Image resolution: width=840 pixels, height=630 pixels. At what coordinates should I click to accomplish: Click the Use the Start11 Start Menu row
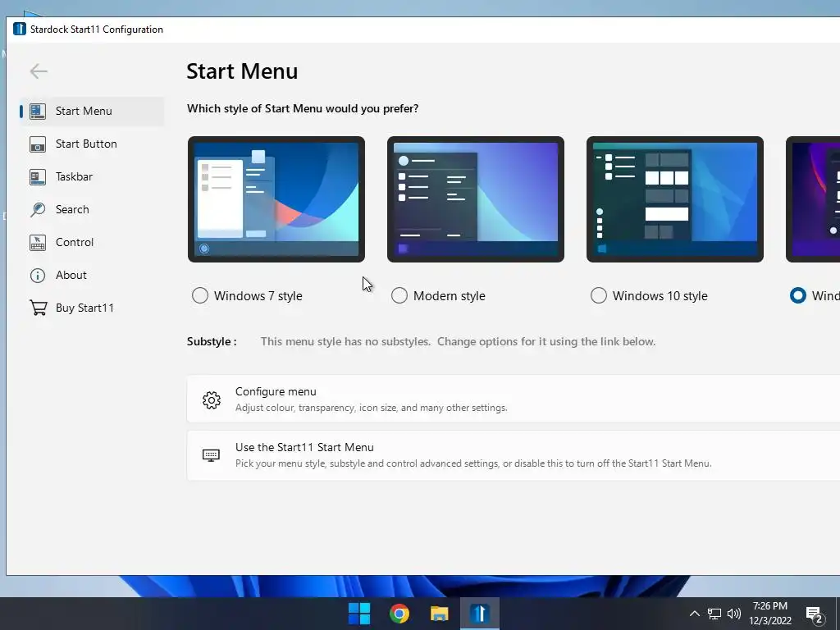(514, 455)
